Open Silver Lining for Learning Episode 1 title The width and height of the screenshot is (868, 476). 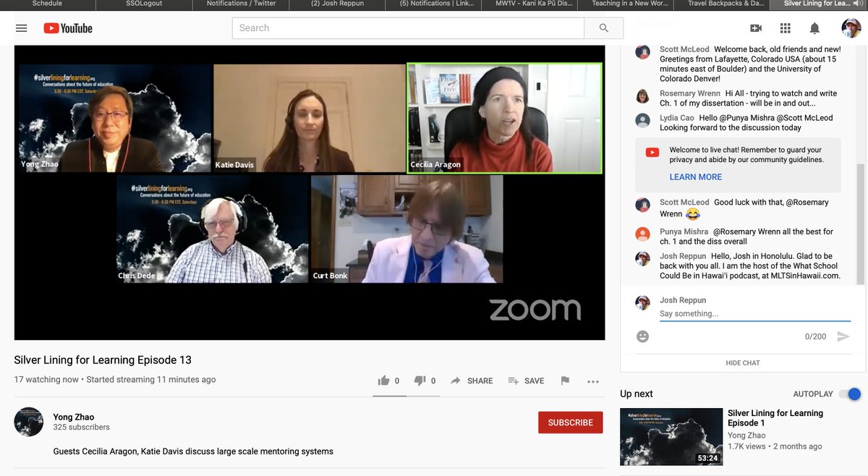775,418
